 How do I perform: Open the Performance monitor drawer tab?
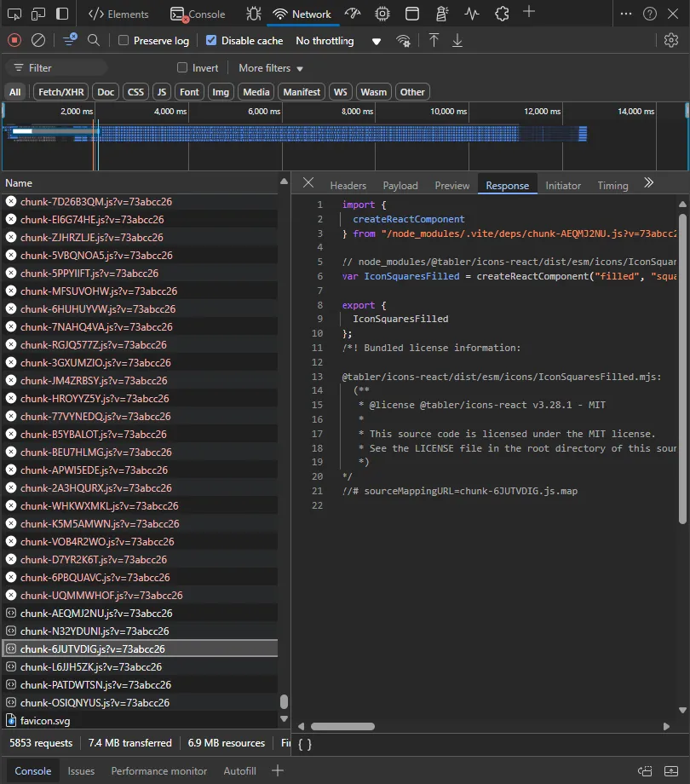159,771
